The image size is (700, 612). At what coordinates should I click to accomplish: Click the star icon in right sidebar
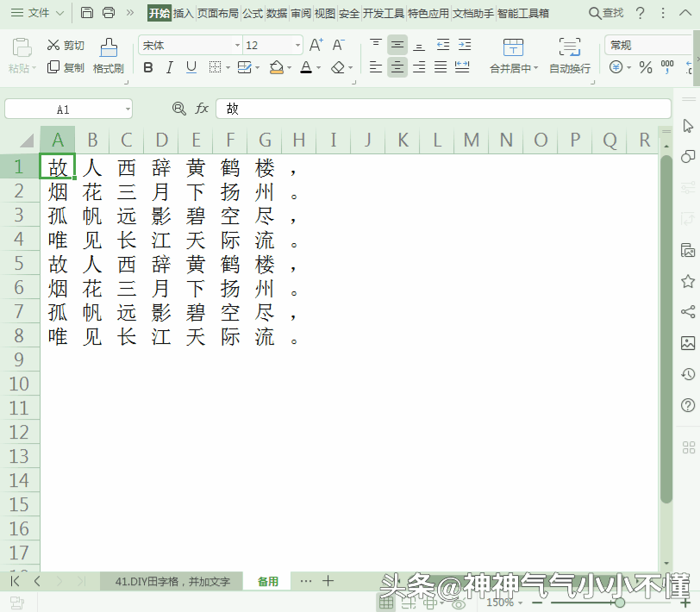(x=688, y=281)
